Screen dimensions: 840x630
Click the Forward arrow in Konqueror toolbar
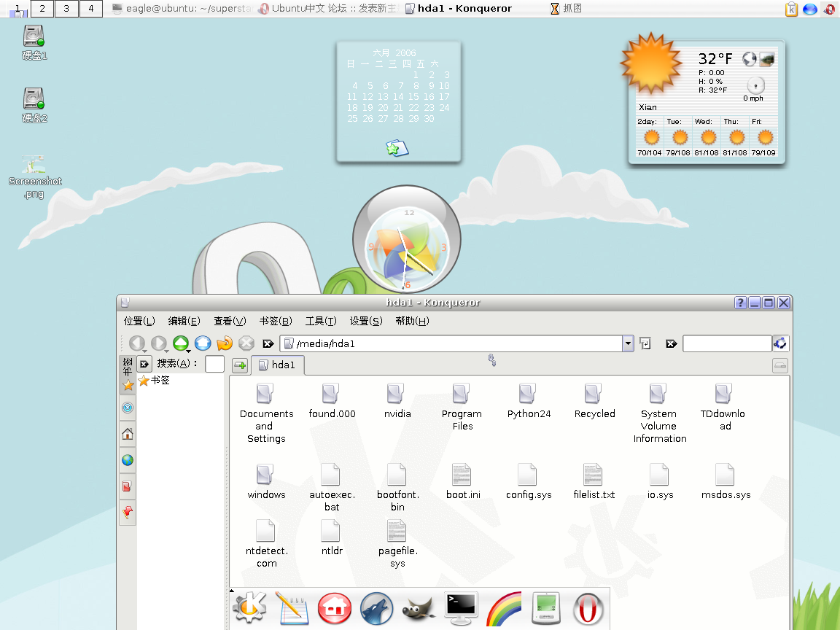(x=158, y=343)
